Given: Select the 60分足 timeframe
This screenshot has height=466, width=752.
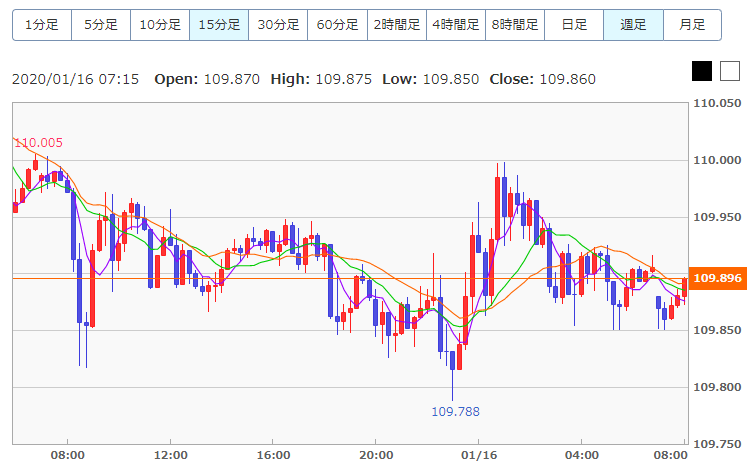Looking at the screenshot, I should pyautogui.click(x=338, y=25).
